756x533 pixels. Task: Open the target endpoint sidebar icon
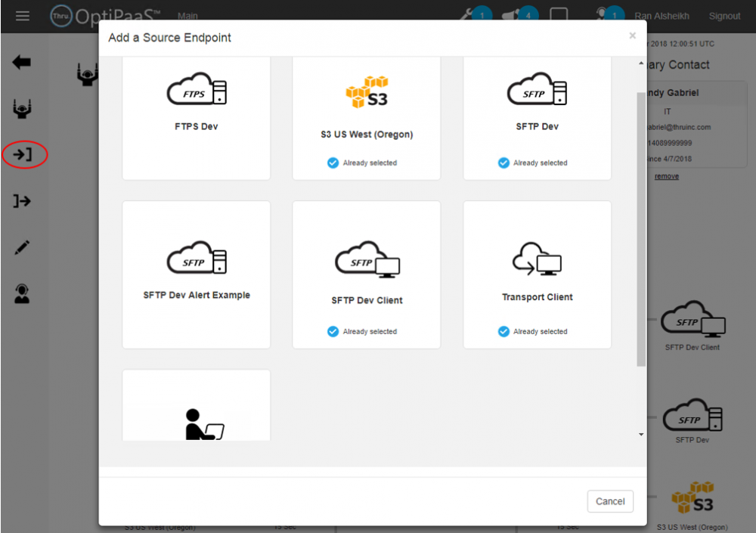(22, 201)
